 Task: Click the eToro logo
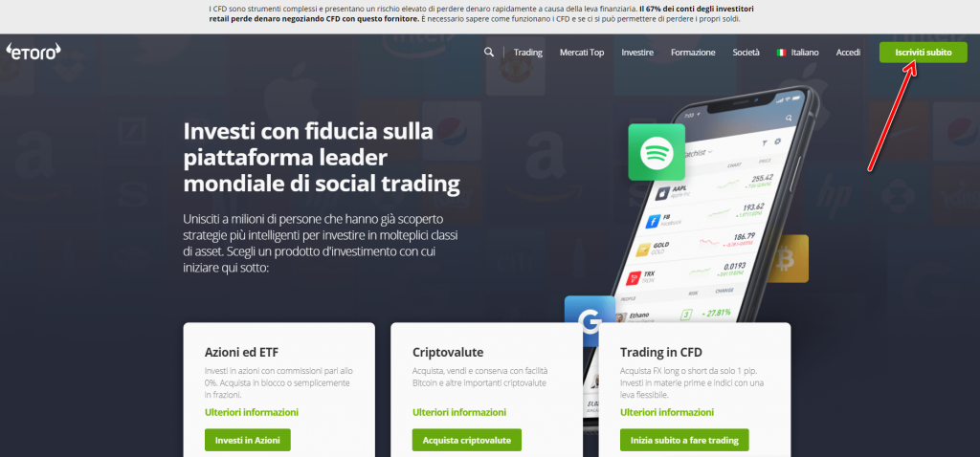[33, 52]
